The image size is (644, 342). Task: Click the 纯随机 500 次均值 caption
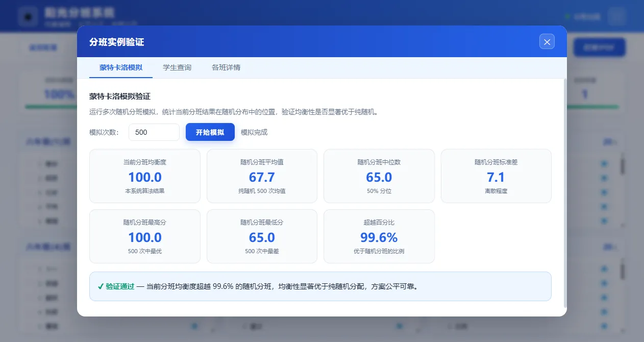pos(262,191)
